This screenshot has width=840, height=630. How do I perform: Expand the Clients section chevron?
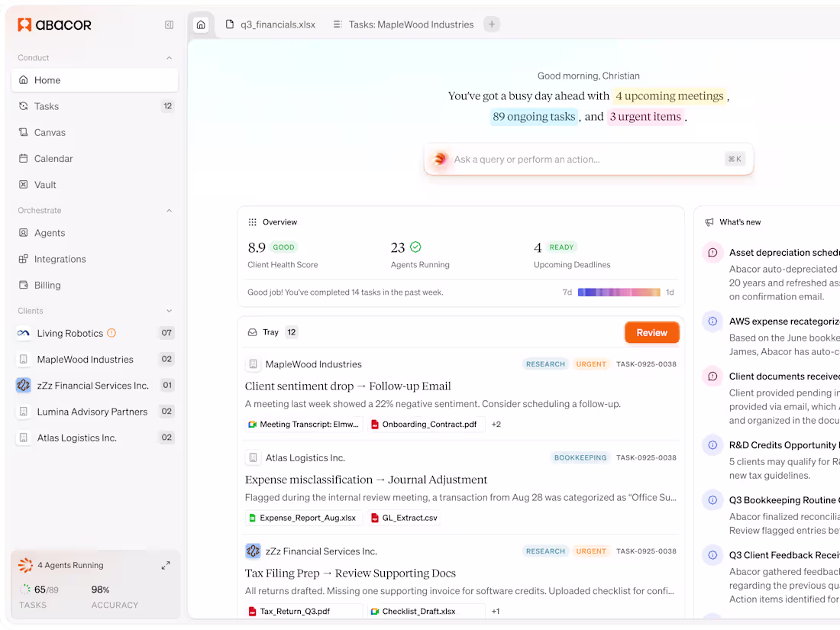(170, 311)
